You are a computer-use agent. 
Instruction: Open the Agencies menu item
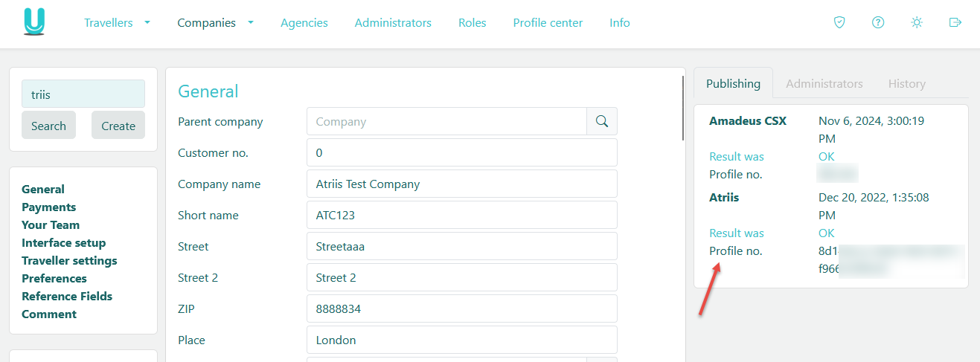click(304, 23)
